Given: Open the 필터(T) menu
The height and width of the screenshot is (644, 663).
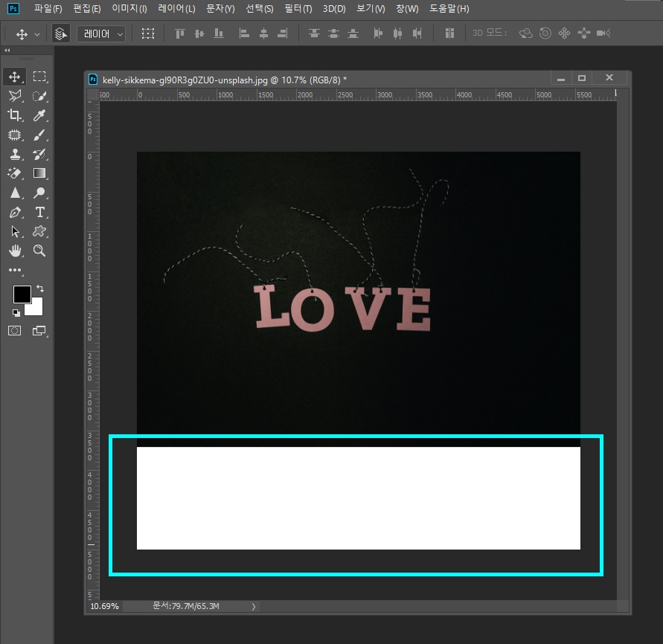Looking at the screenshot, I should click(x=298, y=8).
